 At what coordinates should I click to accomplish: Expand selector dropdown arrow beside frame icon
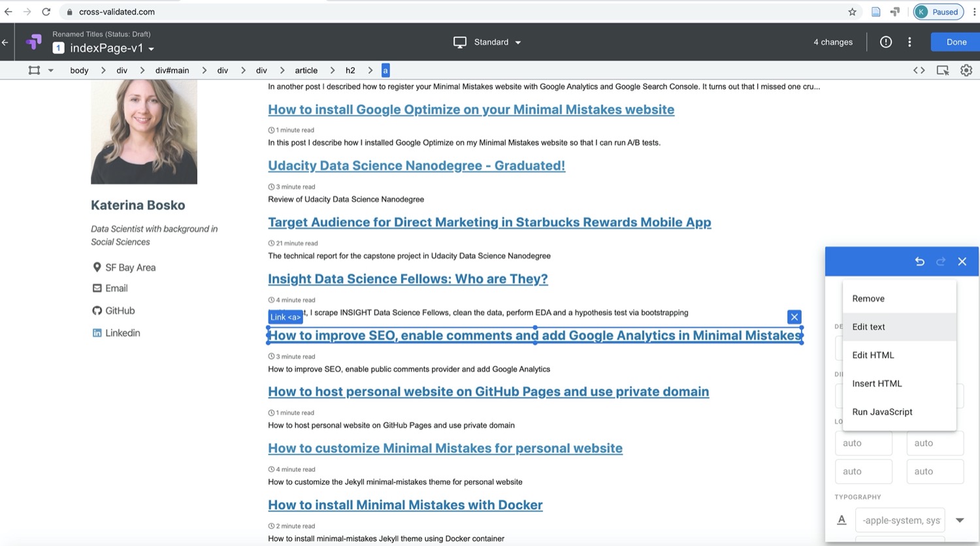(50, 71)
